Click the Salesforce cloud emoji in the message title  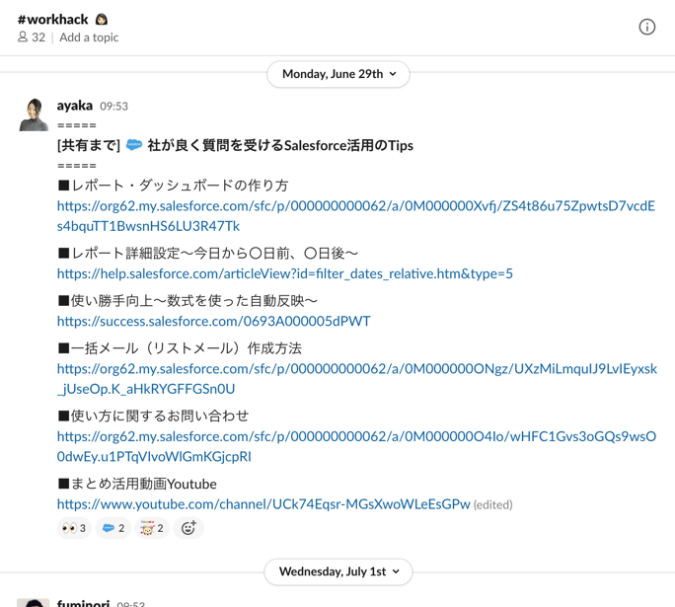point(134,145)
